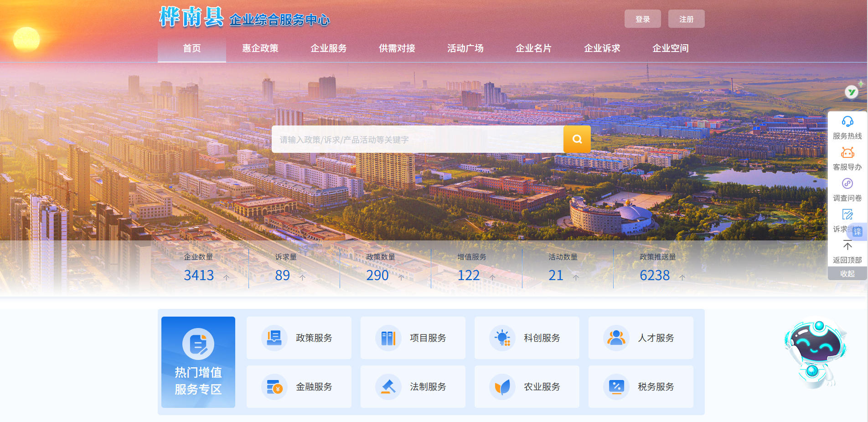Open the 税务服务 label link
Screen dimensions: 868x422
[656, 387]
